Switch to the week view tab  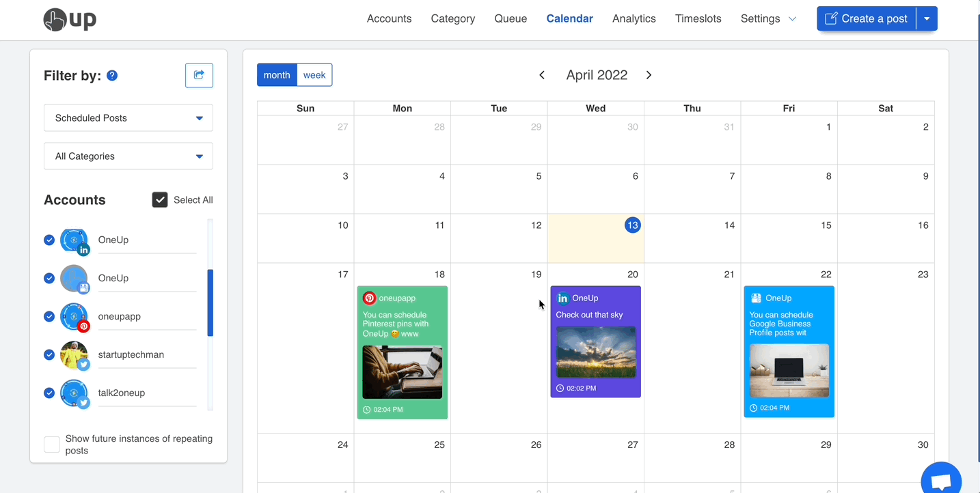click(314, 75)
